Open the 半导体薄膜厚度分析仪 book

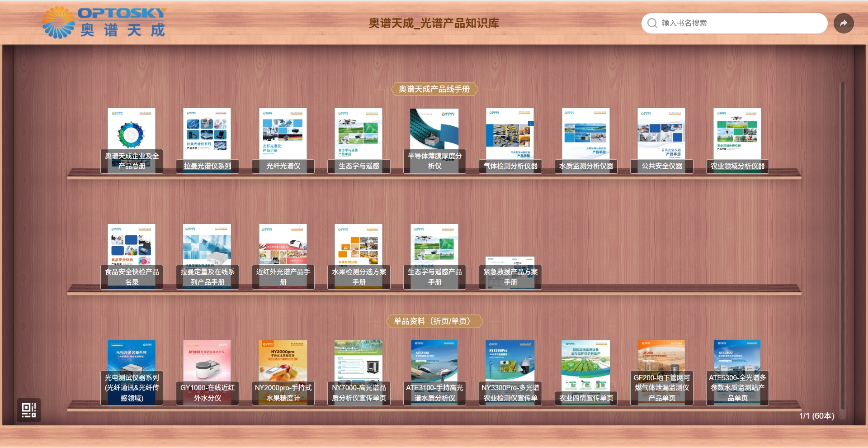coord(434,140)
